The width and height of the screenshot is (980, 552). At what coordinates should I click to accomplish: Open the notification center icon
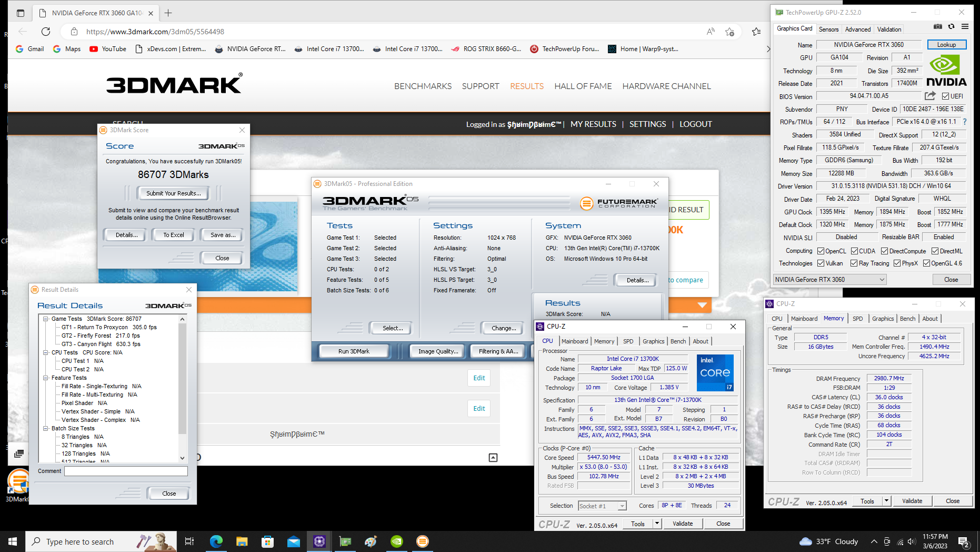[964, 541]
